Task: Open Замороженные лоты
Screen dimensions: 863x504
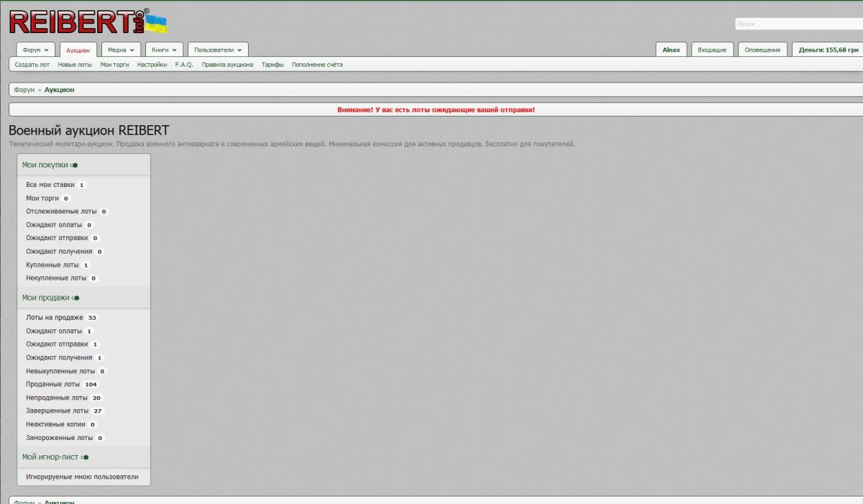Action: point(60,437)
